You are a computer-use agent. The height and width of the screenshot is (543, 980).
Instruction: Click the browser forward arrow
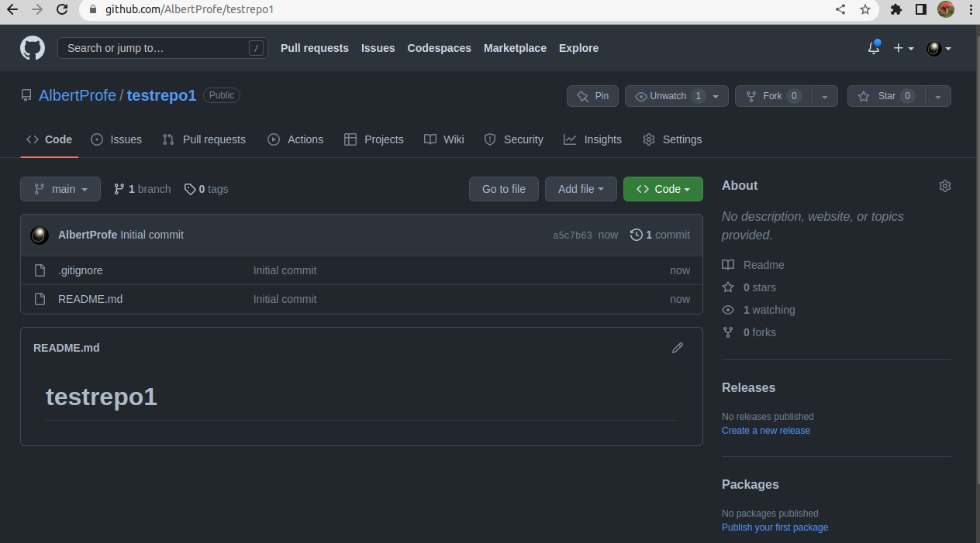37,10
